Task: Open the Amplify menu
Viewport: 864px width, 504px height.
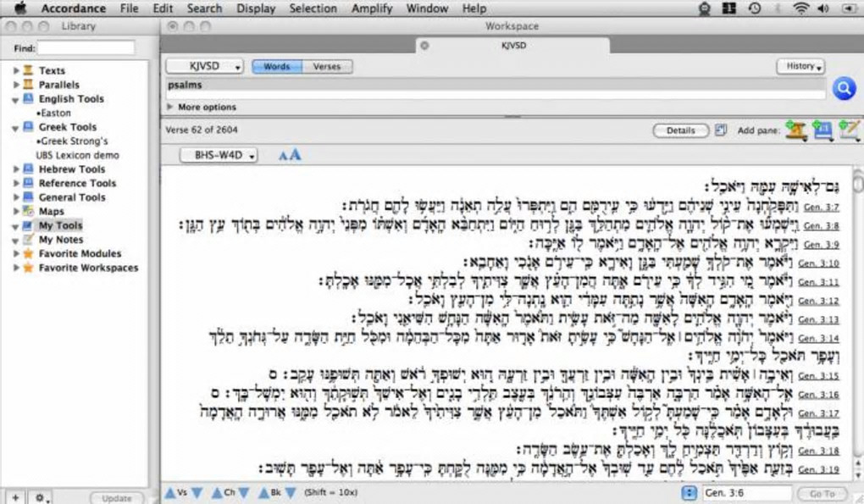Action: (372, 8)
